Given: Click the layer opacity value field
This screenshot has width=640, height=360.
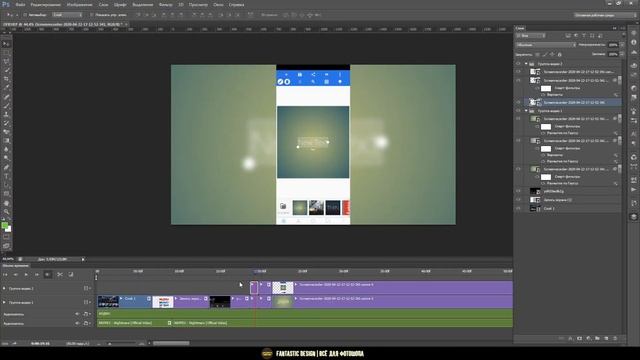Looking at the screenshot, I should point(613,45).
